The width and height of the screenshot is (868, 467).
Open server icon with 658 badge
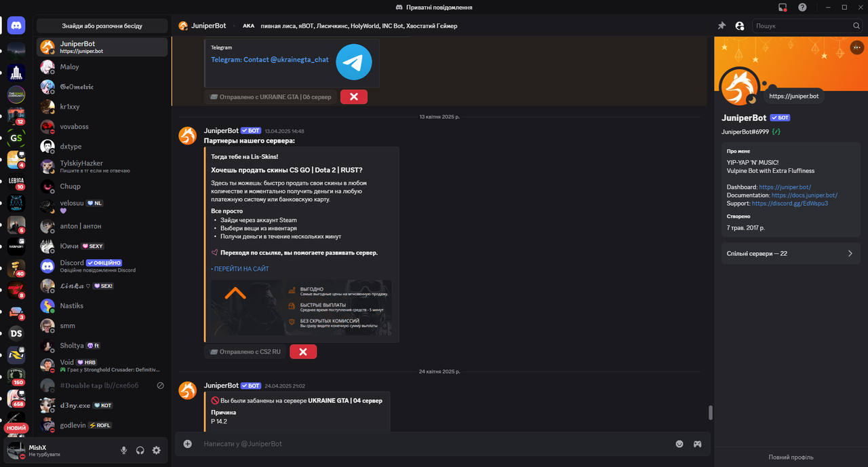click(x=16, y=398)
